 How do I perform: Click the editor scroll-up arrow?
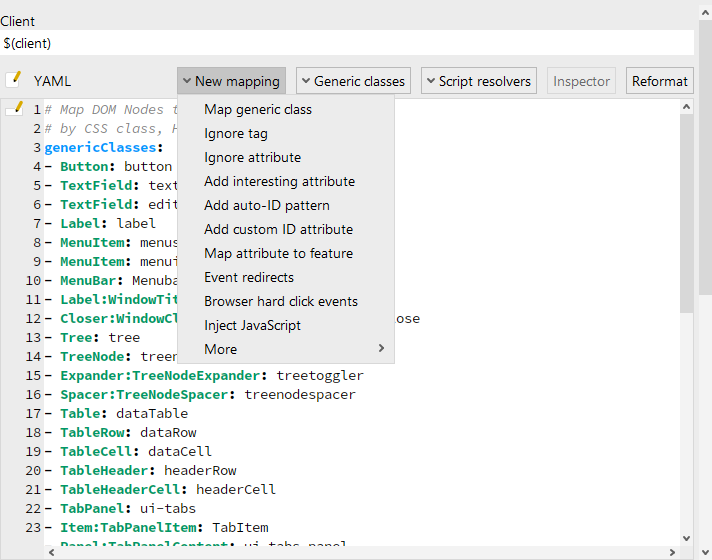click(x=687, y=107)
